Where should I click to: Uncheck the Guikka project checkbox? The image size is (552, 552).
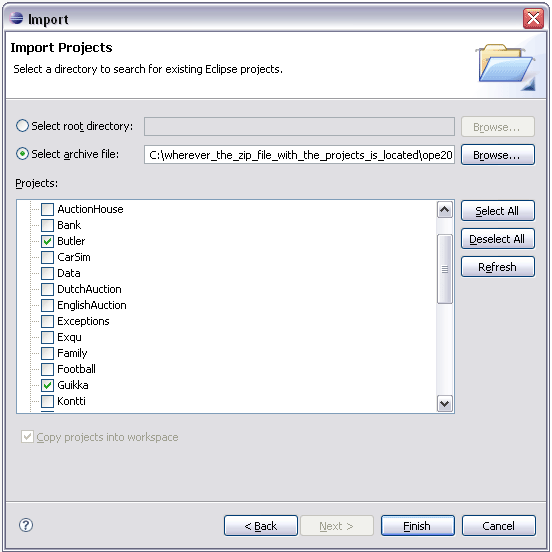pos(47,385)
